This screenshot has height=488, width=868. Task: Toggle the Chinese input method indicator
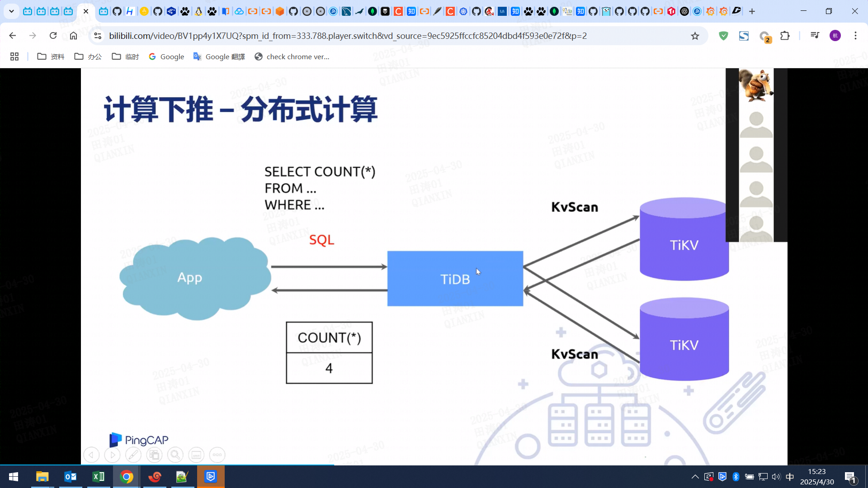click(x=790, y=477)
